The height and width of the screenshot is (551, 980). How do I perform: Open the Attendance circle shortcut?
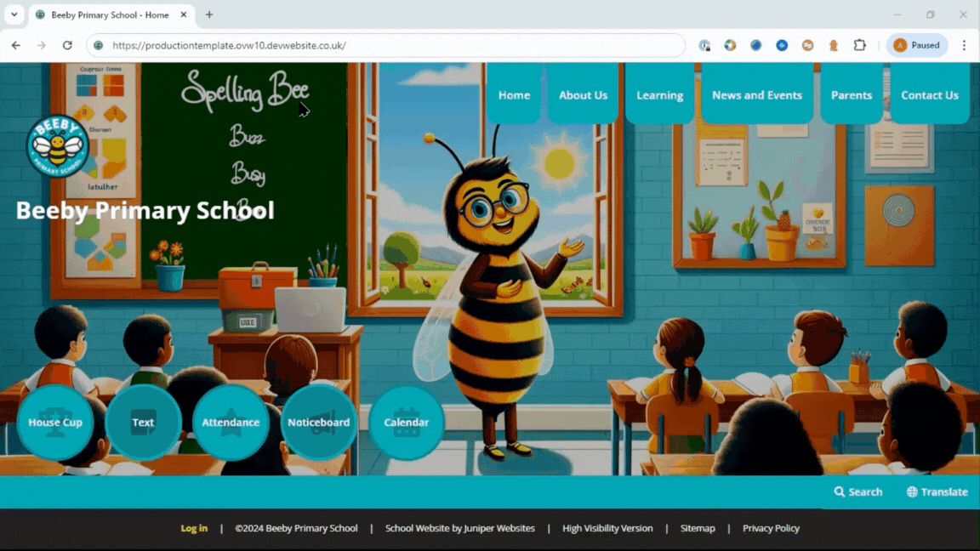coord(231,423)
